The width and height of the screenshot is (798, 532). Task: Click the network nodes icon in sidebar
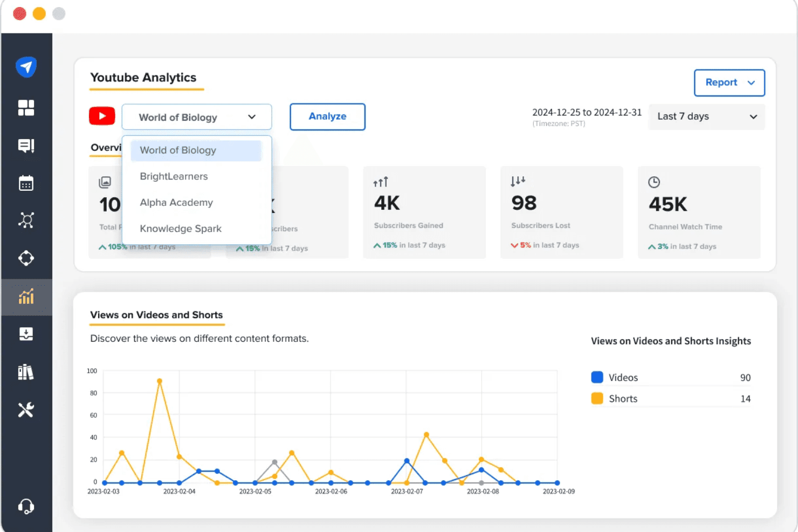(x=26, y=220)
